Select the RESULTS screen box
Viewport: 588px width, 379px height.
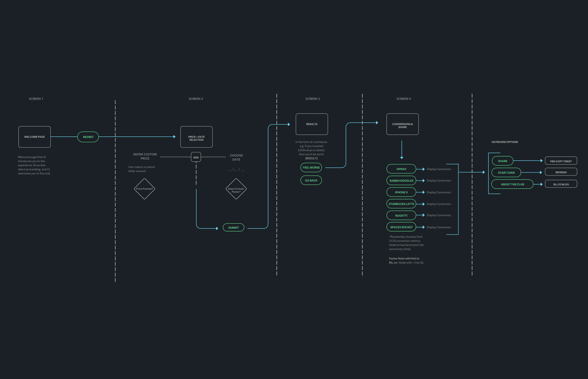[311, 124]
